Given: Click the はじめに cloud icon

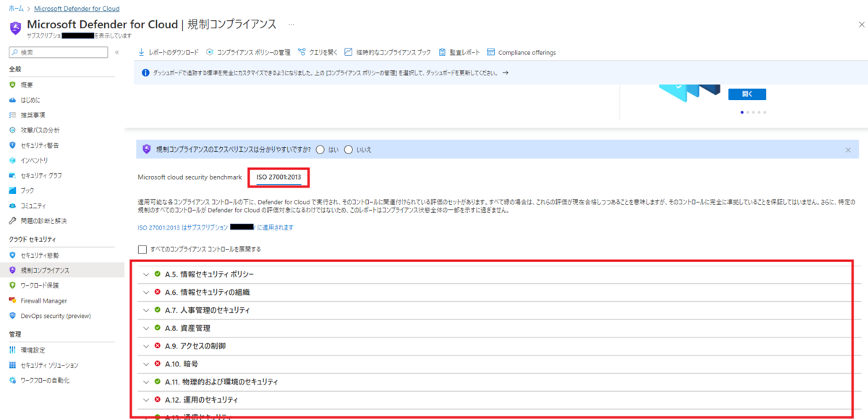Looking at the screenshot, I should coord(12,100).
